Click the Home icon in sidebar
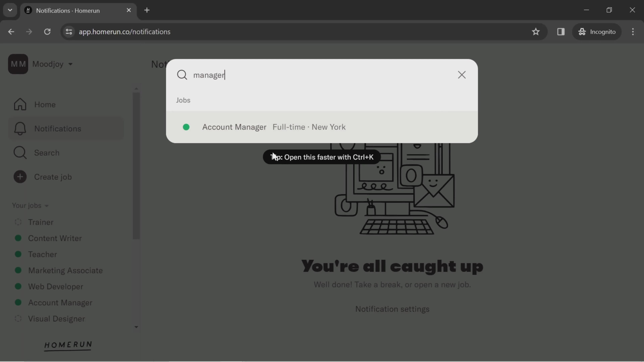The image size is (644, 362). tap(20, 104)
